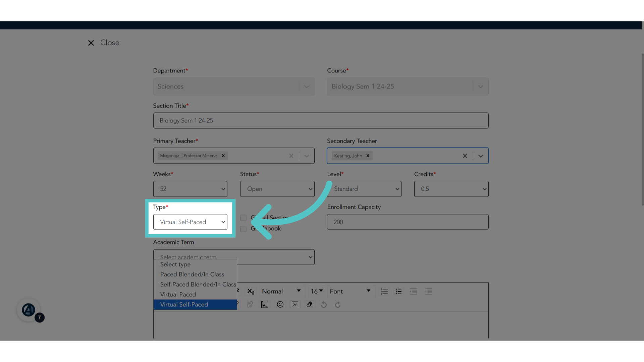Clear all Primary Teacher selections
The height and width of the screenshot is (362, 644).
pos(291,156)
